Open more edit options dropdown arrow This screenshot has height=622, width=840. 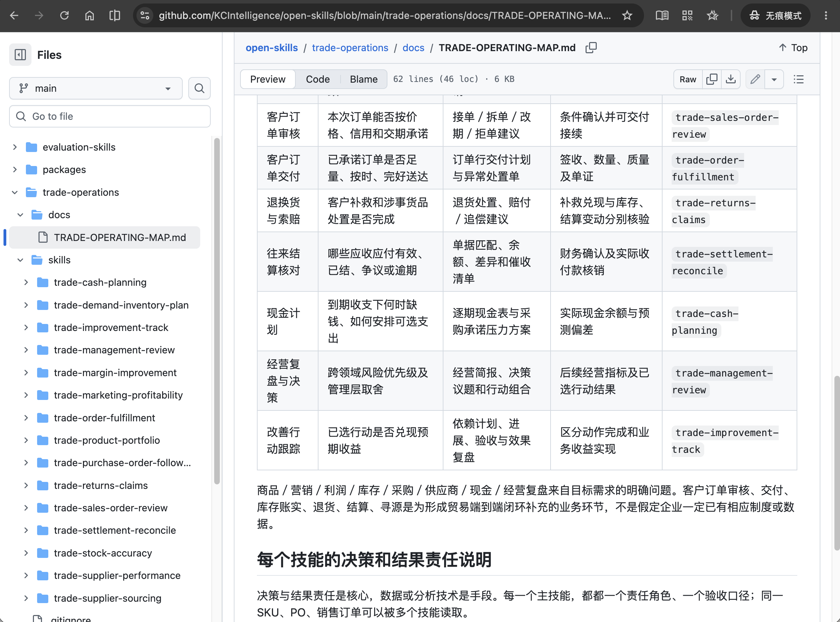coord(774,79)
